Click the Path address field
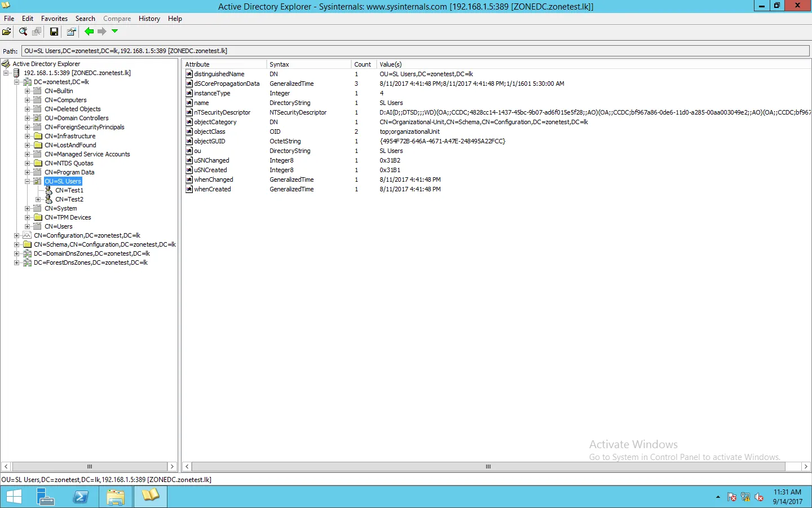 (x=416, y=51)
